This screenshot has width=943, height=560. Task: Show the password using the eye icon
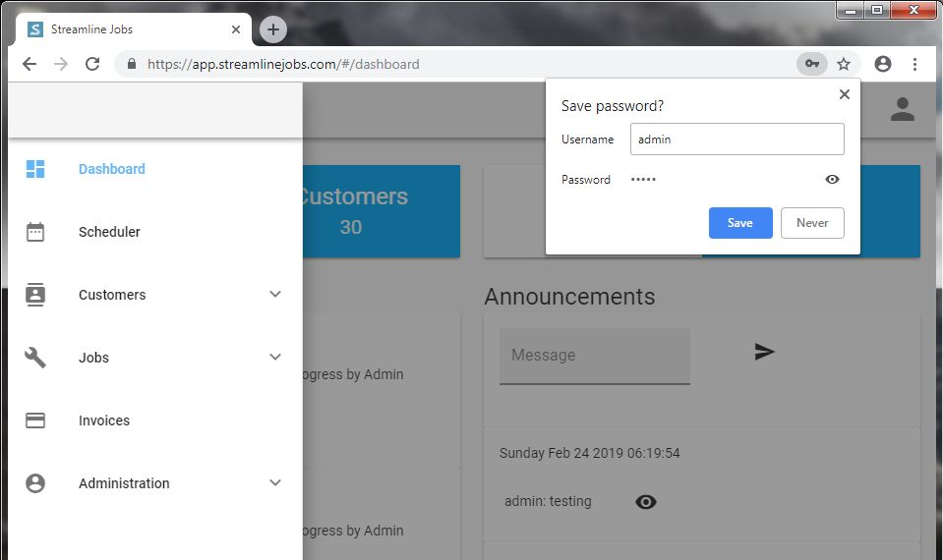pos(832,180)
